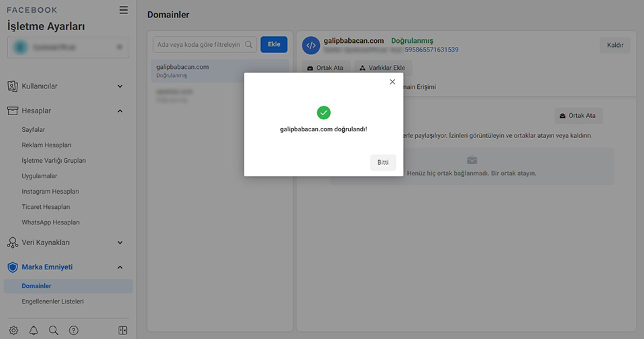Screen dimensions: 644x339
Task: Open the hamburger menu in the sidebar header
Action: pos(123,10)
